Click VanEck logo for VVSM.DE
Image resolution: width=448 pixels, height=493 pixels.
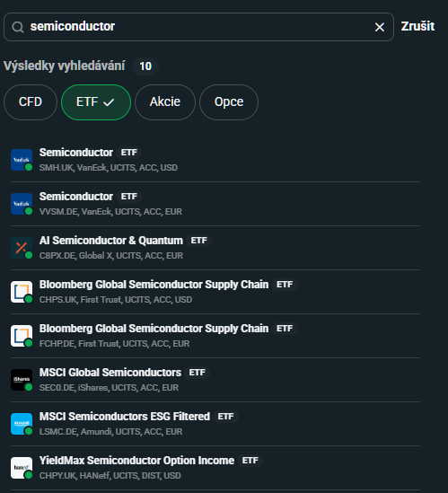tap(22, 204)
